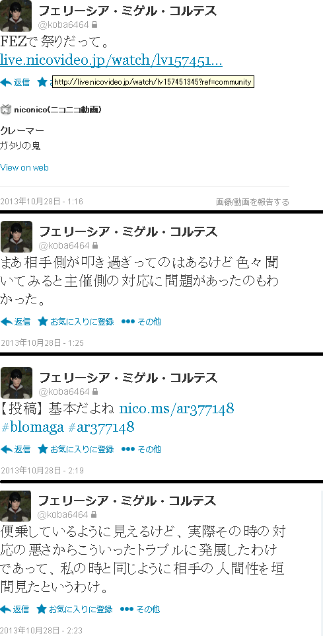Click 画像/動画を報告する report link
The height and width of the screenshot is (644, 323).
click(x=252, y=202)
